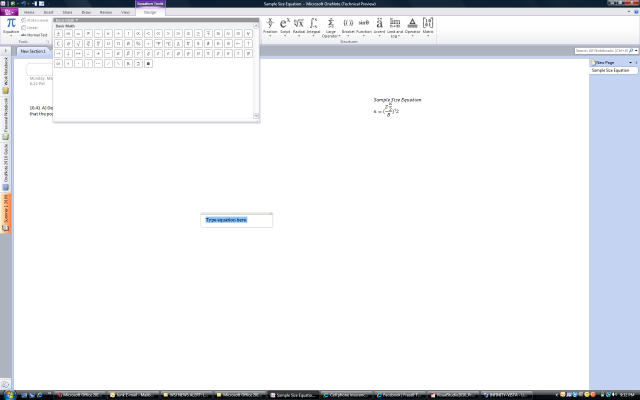This screenshot has height=400, width=640.
Task: Switch to Junk E-mail taskbar window
Action: click(133, 395)
